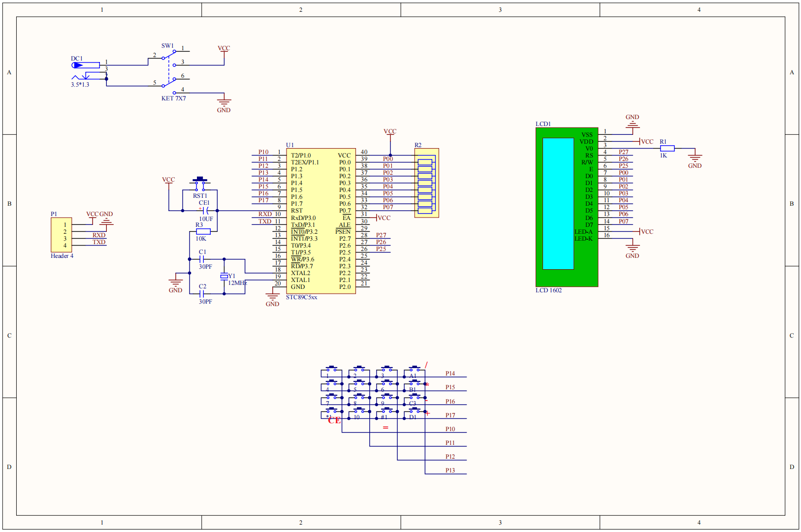Click the C1 capacitor symbol
The image size is (801, 532).
(202, 259)
